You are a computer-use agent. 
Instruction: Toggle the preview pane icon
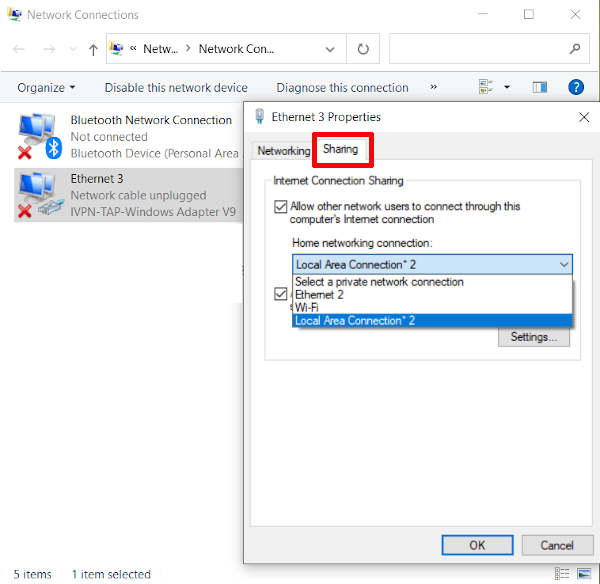(540, 87)
